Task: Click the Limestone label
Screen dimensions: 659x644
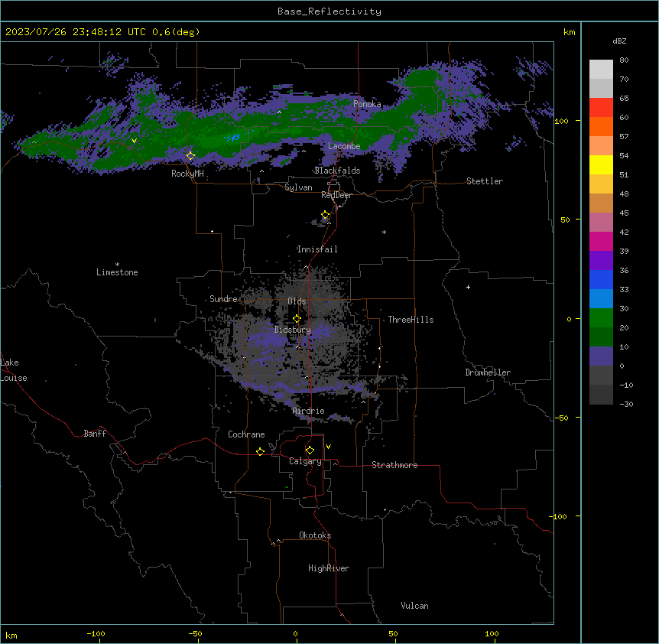Action: [117, 272]
